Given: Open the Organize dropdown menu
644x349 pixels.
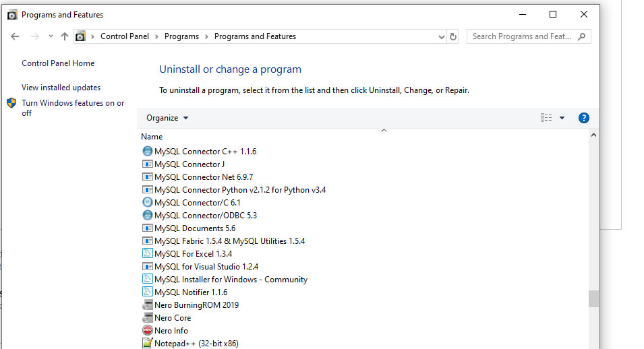Looking at the screenshot, I should coord(167,118).
